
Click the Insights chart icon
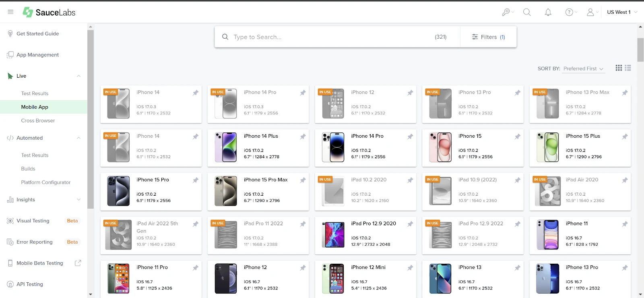tap(10, 200)
